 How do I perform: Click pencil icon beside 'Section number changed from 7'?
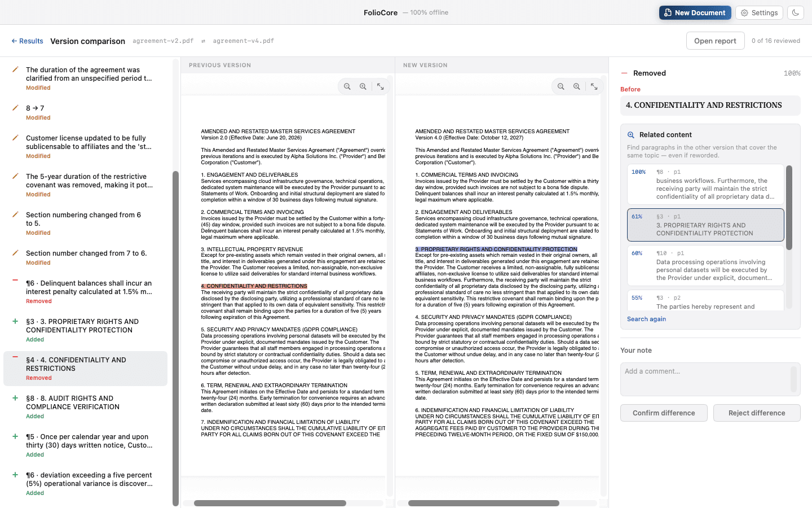click(x=15, y=252)
